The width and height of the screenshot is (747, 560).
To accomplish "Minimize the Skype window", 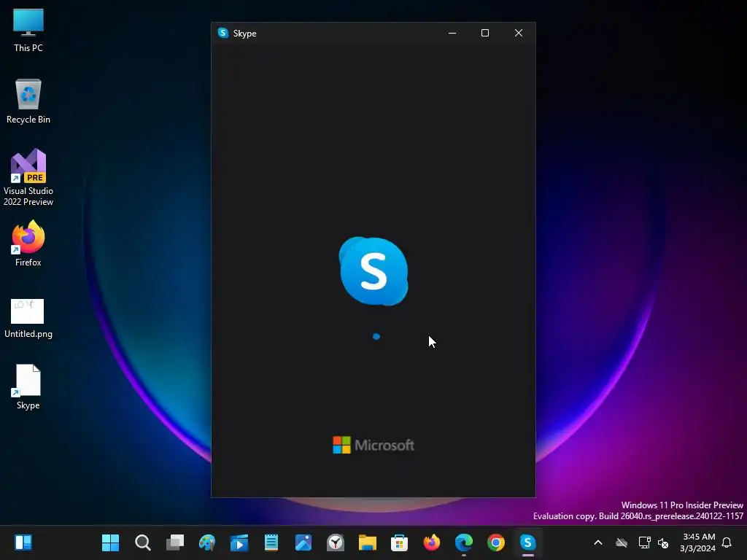I will (x=452, y=33).
